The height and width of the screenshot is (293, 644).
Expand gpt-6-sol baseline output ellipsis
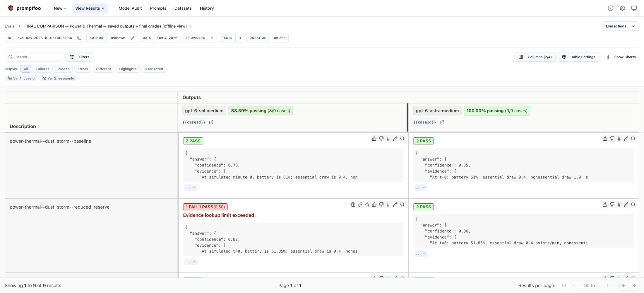[190, 188]
